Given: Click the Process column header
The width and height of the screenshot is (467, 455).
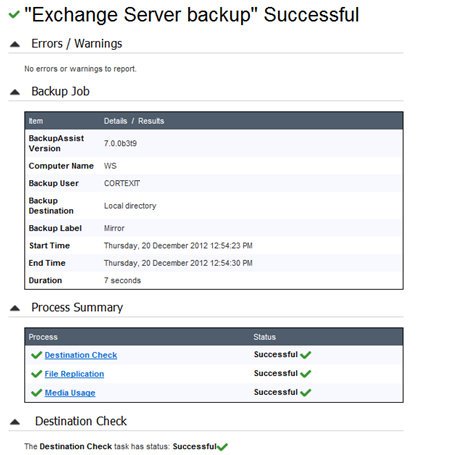Looking at the screenshot, I should tap(43, 337).
